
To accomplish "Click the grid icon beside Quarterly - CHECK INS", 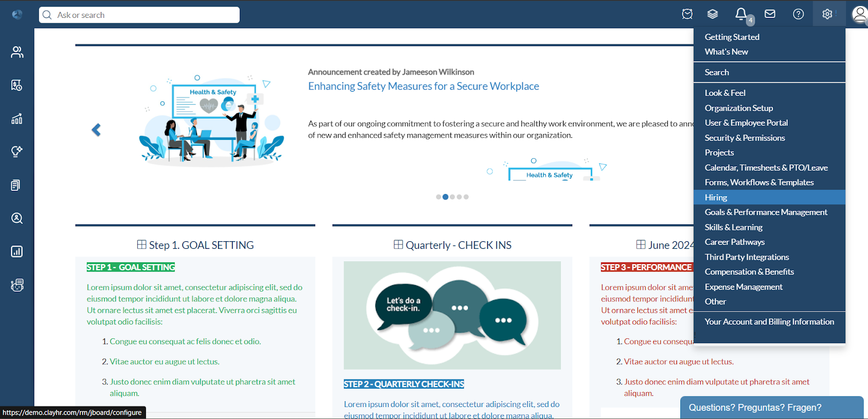I will click(398, 244).
